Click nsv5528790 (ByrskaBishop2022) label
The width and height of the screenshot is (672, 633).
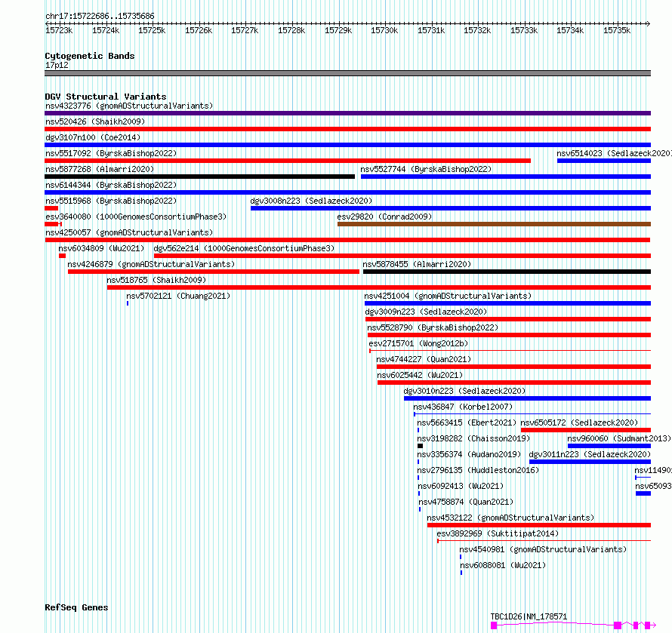pyautogui.click(x=433, y=327)
